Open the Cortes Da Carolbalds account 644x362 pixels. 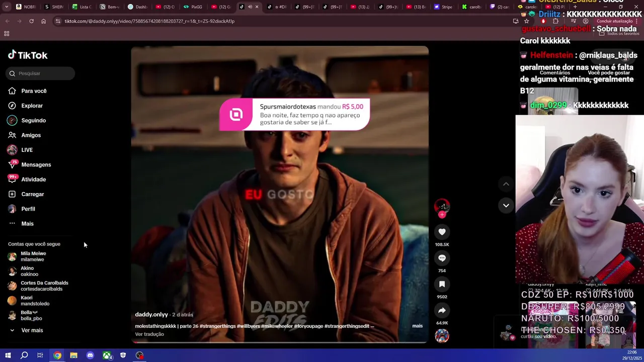38,286
